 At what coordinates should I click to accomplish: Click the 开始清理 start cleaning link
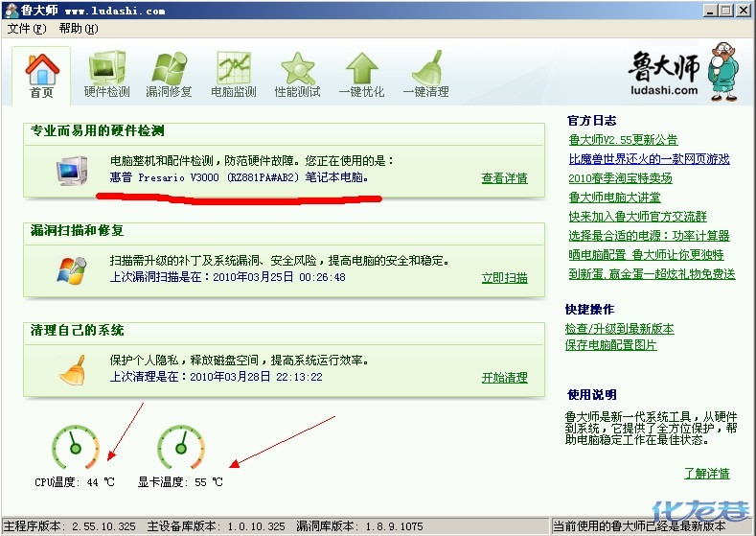504,378
